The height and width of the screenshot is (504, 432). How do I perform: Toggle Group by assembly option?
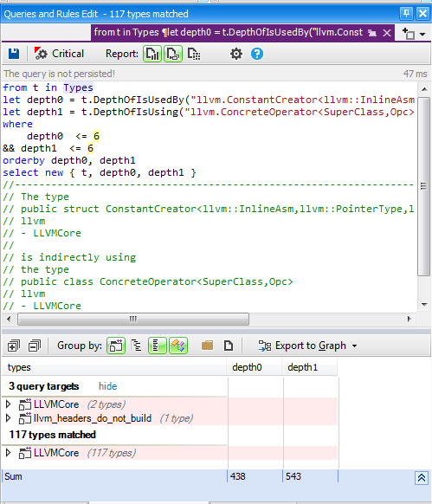point(116,346)
